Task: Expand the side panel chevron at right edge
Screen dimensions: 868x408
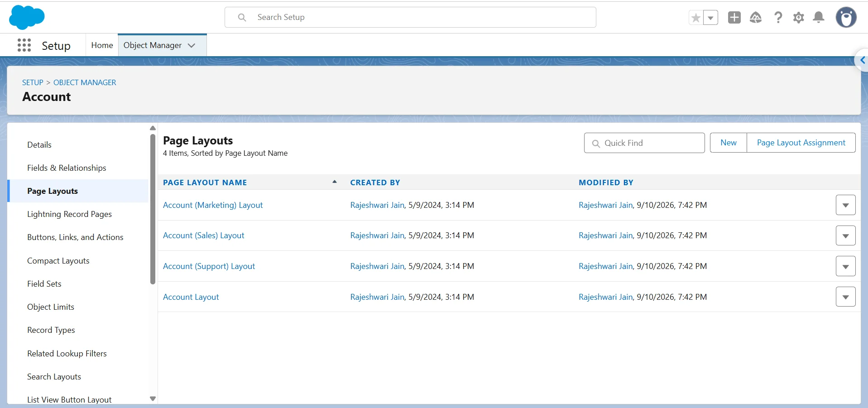Action: pos(862,60)
